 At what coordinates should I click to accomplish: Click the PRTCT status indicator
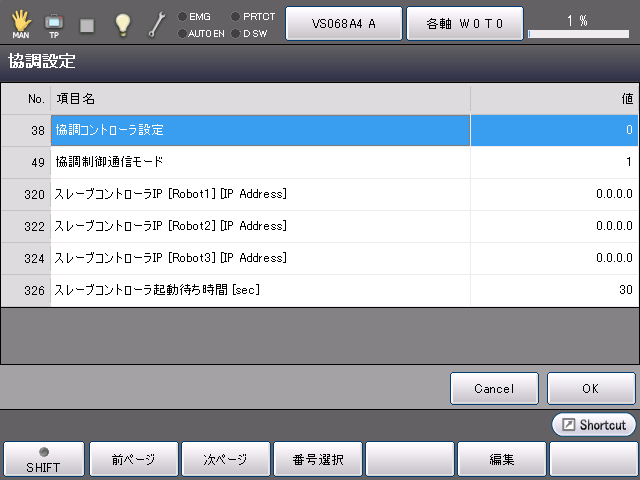click(x=251, y=16)
